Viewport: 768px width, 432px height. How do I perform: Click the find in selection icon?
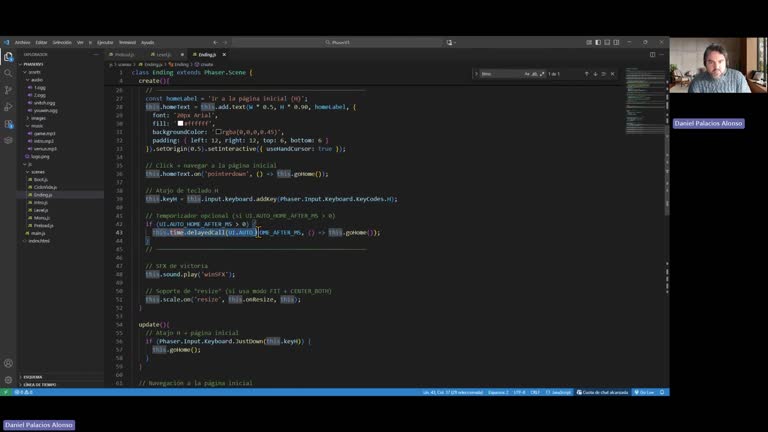604,74
